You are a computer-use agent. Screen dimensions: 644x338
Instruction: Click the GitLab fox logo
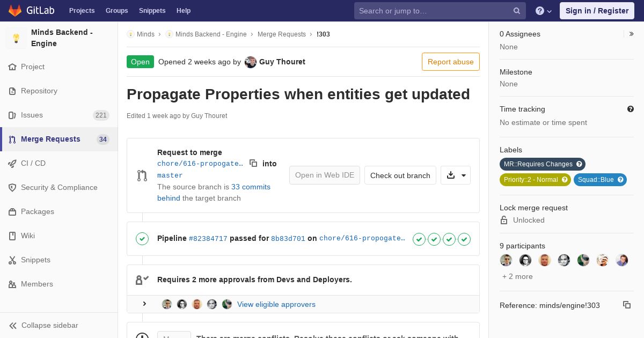tap(15, 10)
